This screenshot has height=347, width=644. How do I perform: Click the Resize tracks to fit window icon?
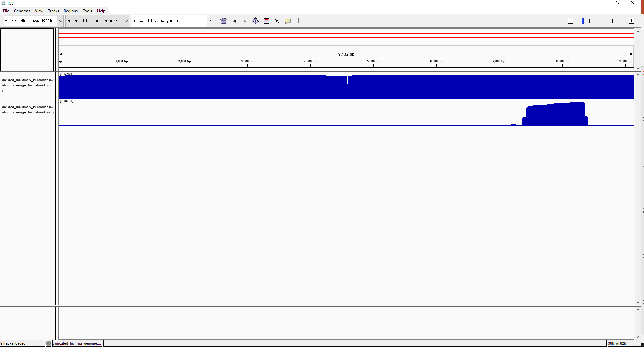coord(277,21)
